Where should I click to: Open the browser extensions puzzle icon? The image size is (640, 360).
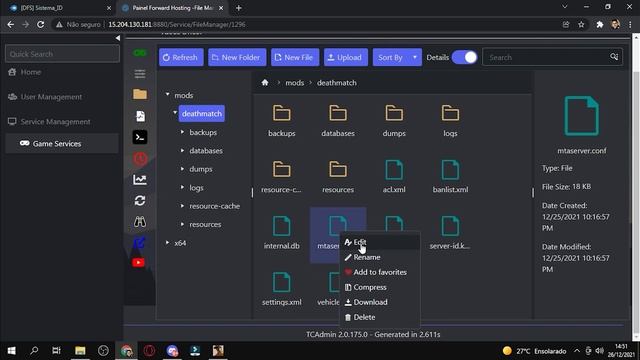(x=600, y=24)
